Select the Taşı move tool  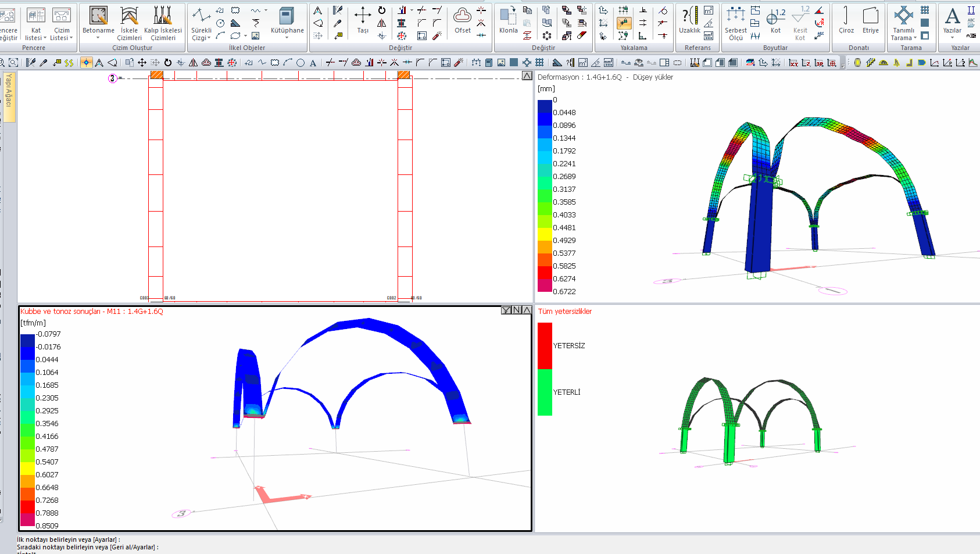coord(363,20)
